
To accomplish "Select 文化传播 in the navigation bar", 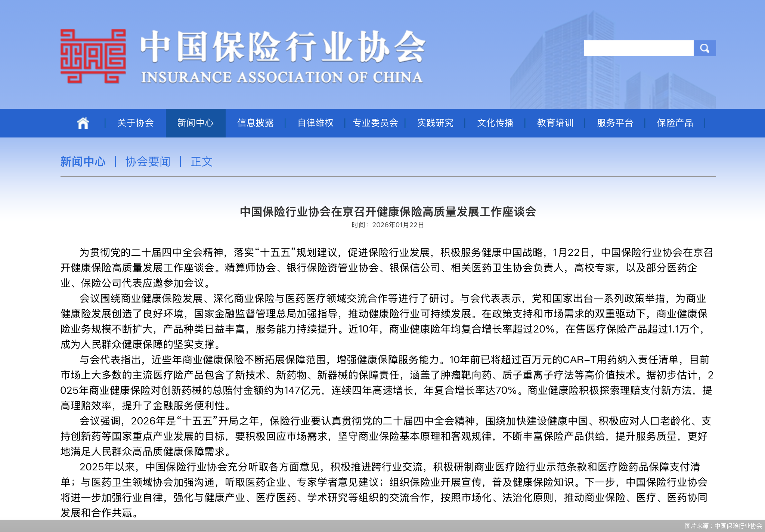I will pyautogui.click(x=495, y=123).
